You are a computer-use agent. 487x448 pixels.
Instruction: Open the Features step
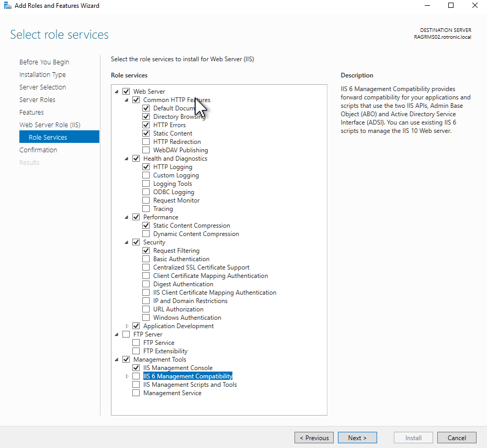(x=31, y=112)
